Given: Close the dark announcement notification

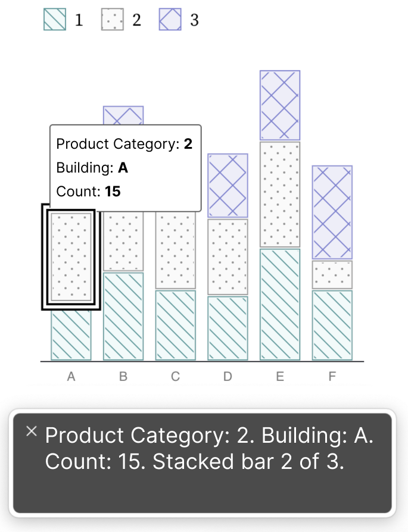Looking at the screenshot, I should [31, 431].
